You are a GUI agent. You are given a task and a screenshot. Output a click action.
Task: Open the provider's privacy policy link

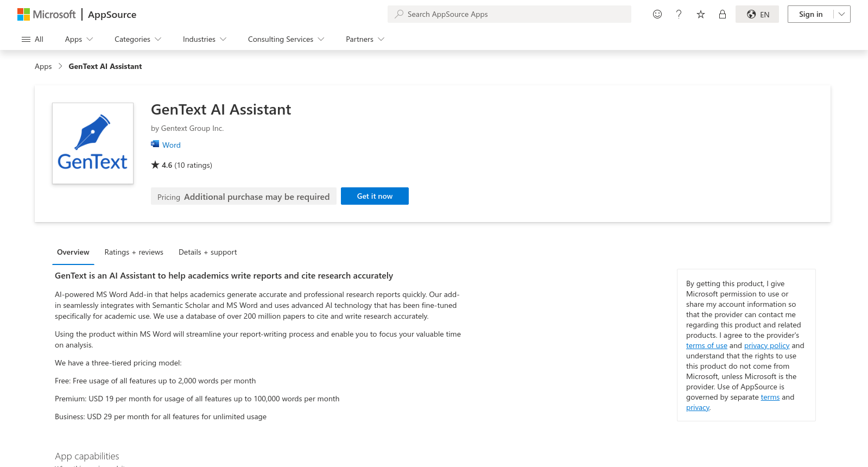pos(767,345)
